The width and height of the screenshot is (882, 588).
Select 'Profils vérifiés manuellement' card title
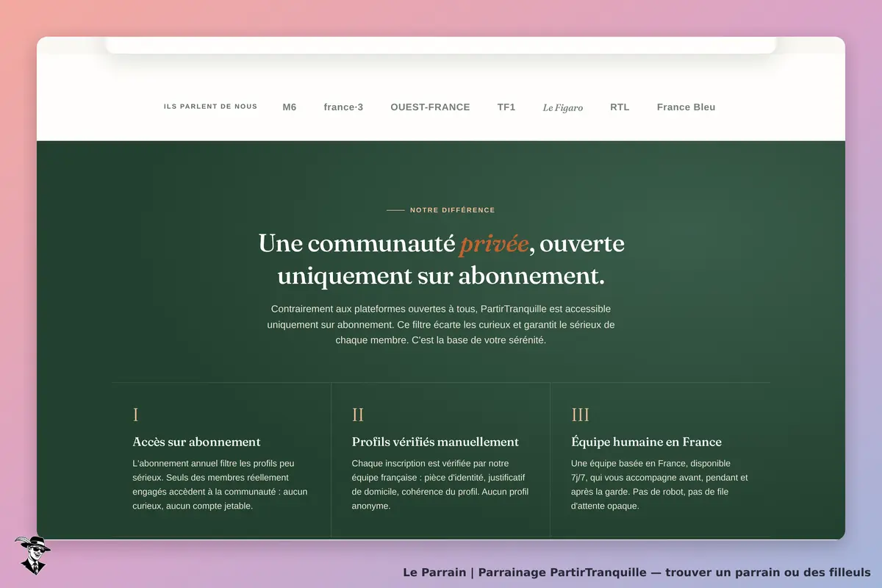[435, 442]
